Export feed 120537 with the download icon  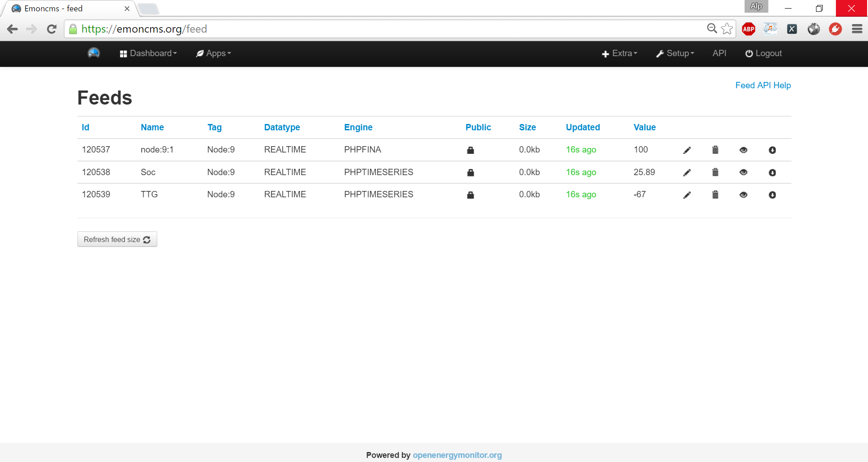(772, 150)
